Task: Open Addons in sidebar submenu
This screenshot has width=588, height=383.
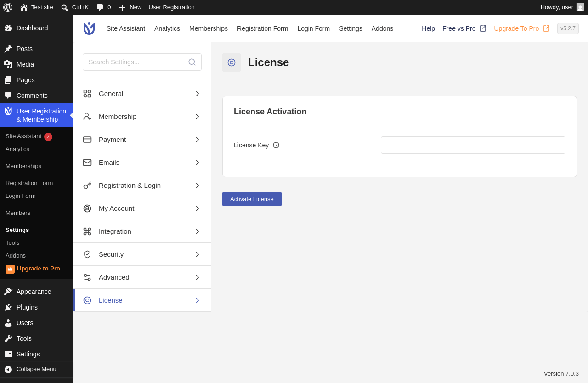Action: pos(16,256)
